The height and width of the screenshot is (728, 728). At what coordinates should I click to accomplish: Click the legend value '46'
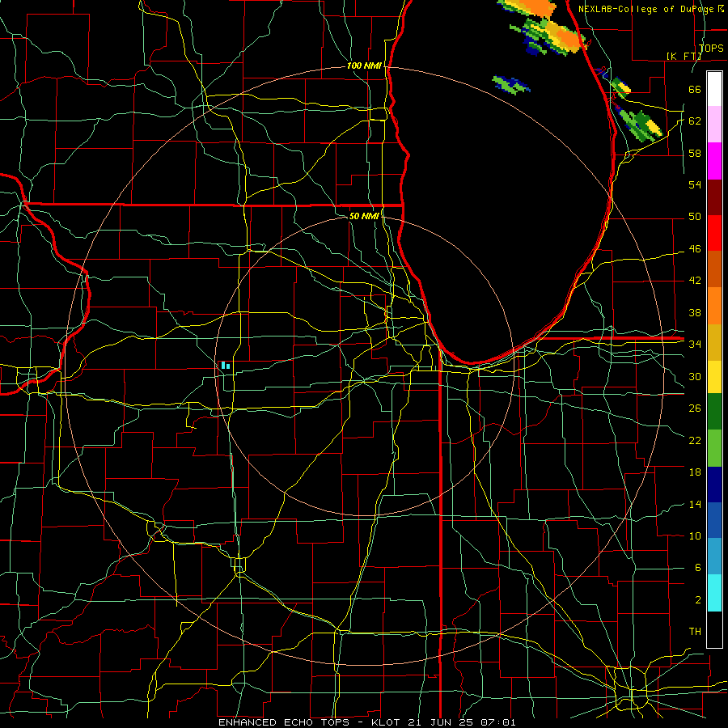pos(695,249)
